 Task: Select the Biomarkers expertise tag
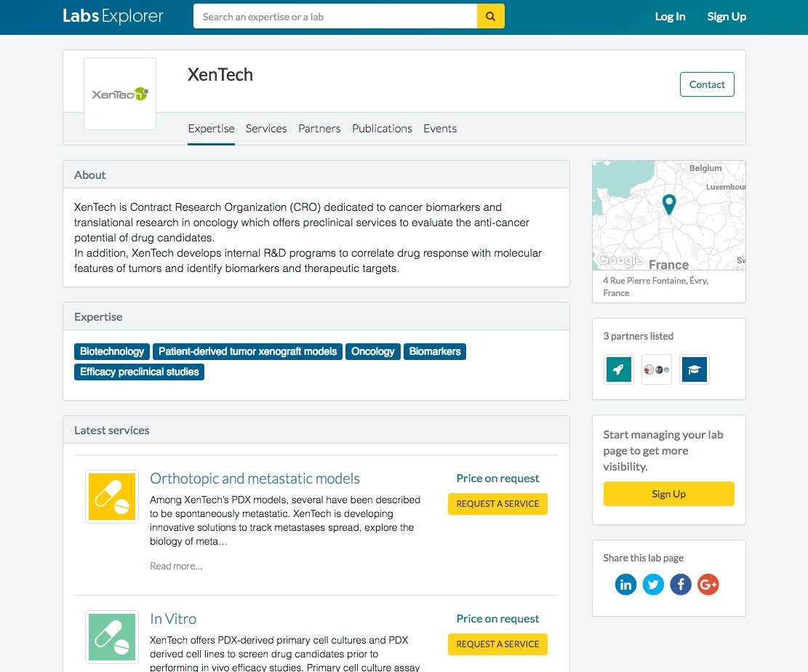(434, 351)
